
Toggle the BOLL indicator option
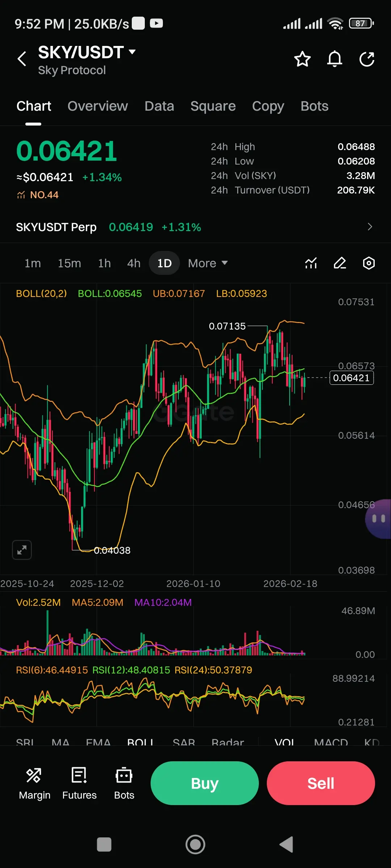(140, 743)
